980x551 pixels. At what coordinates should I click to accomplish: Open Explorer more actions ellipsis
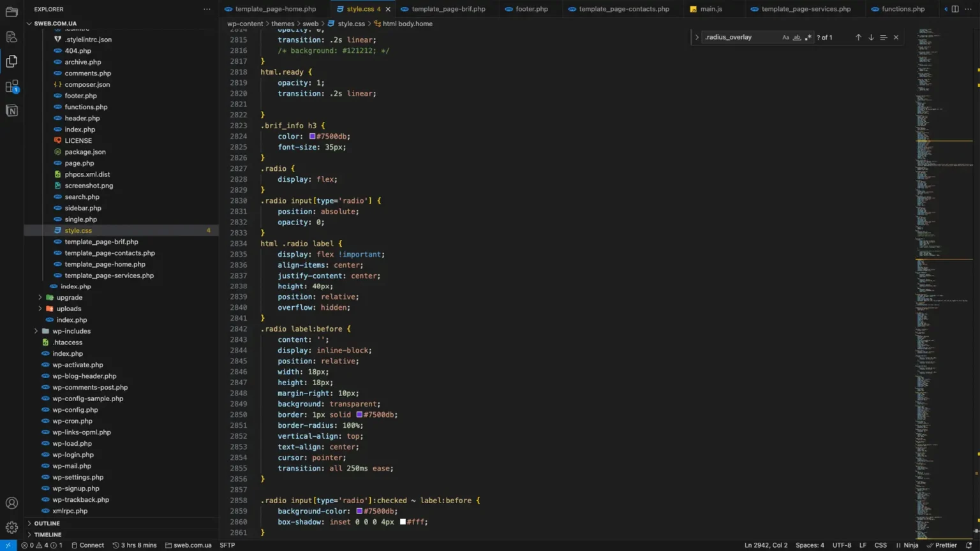[207, 9]
